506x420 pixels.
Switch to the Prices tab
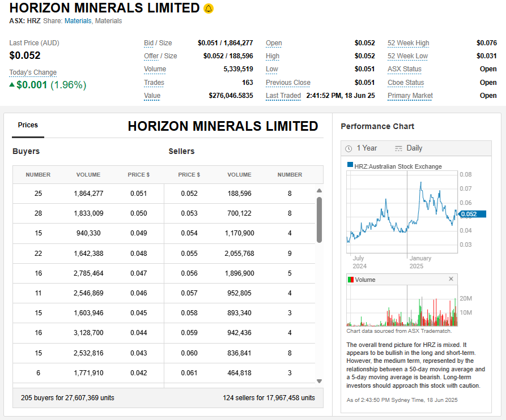[x=28, y=125]
